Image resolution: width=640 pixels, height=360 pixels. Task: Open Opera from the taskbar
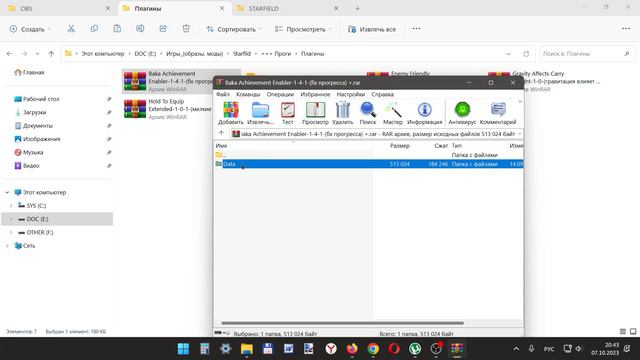(x=394, y=349)
